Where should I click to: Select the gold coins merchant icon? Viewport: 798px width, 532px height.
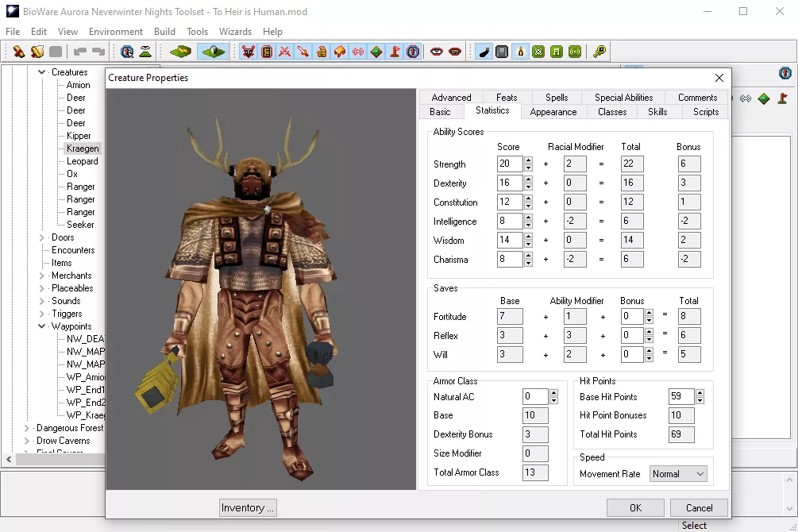tap(322, 52)
